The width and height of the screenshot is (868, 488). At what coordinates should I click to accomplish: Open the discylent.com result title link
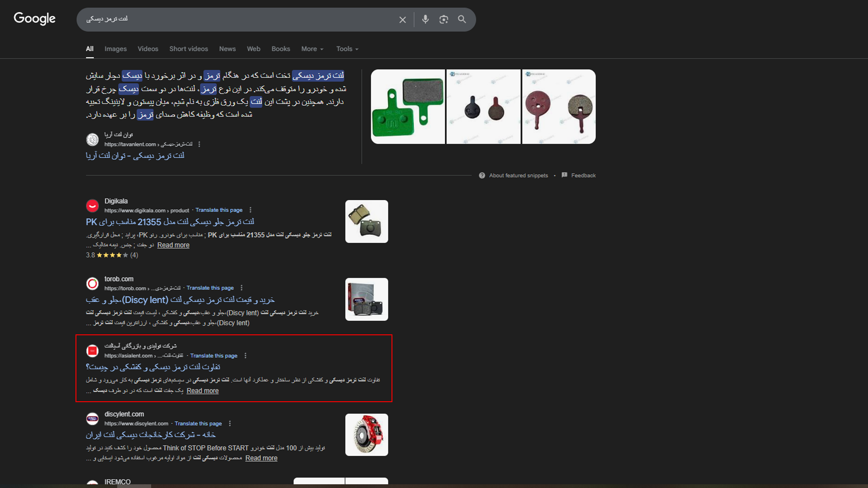(x=151, y=435)
